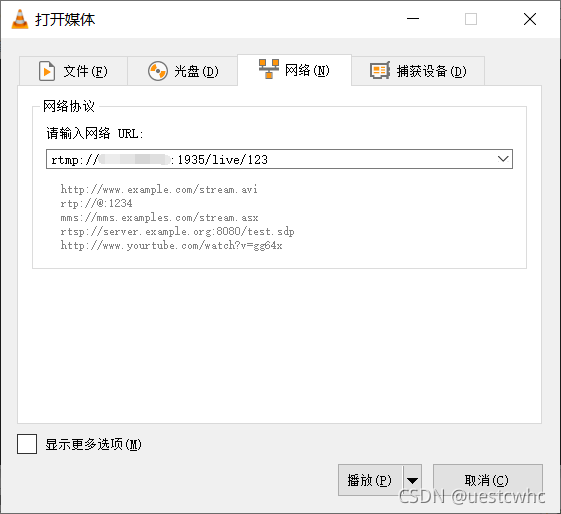561x514 pixels.
Task: Click the VLC cone icon in title bar
Action: [x=20, y=19]
